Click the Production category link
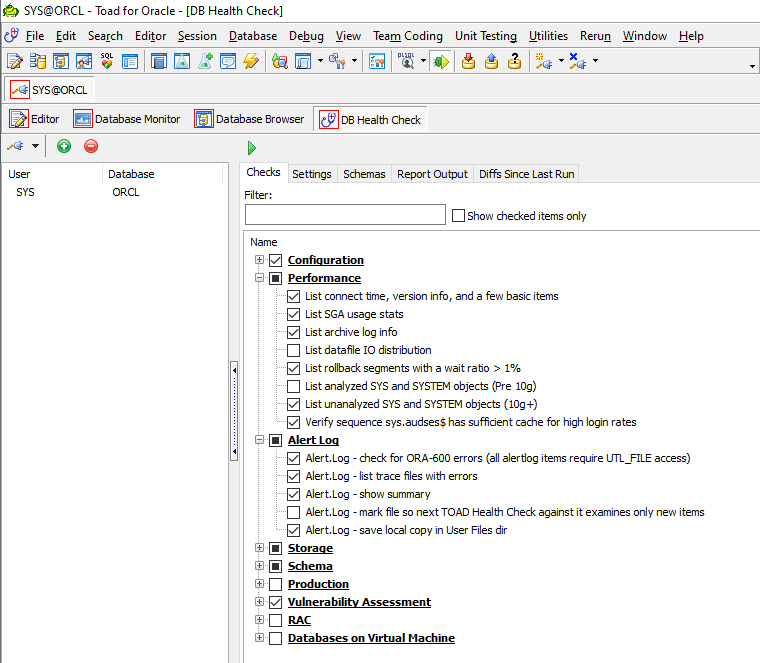 click(x=318, y=584)
